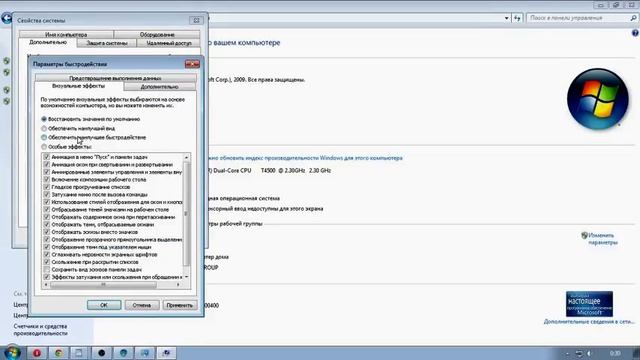Open the address bar dropdown arrow

507,18
